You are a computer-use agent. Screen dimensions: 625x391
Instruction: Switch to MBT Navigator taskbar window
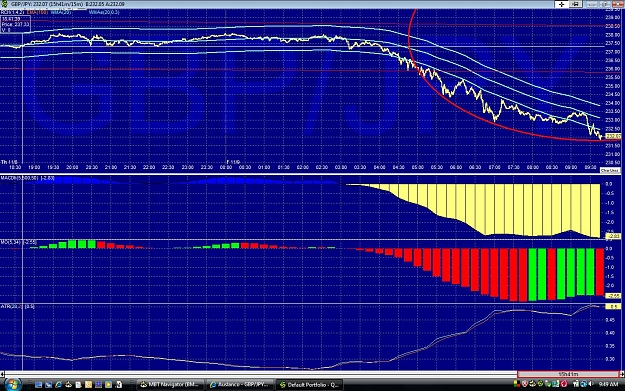point(170,385)
